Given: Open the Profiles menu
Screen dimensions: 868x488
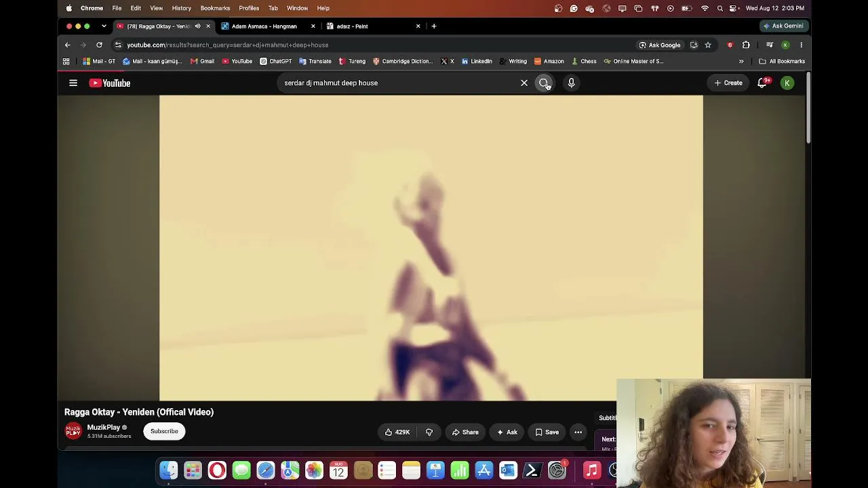Looking at the screenshot, I should (x=249, y=8).
